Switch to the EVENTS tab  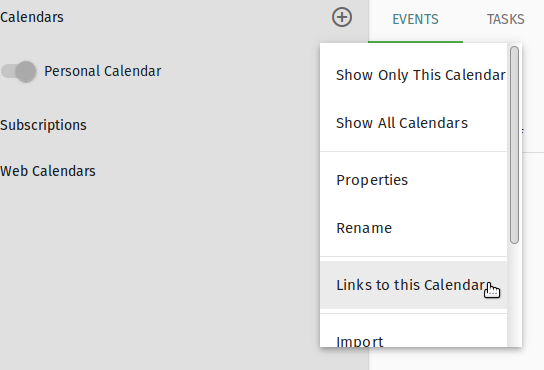[415, 19]
